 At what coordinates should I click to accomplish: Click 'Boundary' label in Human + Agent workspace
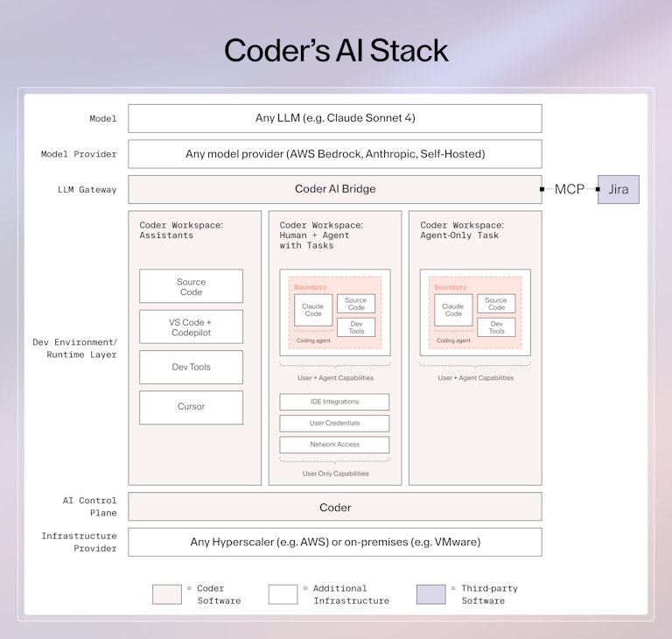pos(311,287)
